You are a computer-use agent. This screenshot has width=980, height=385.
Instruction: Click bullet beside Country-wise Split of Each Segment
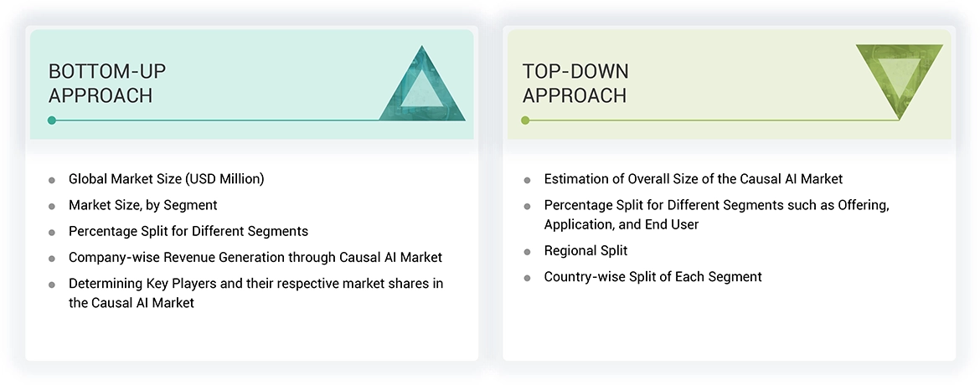527,278
